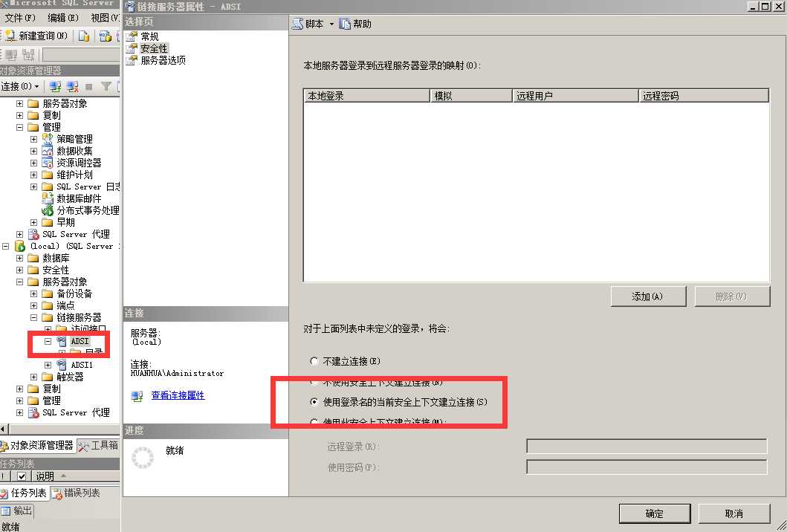Select the 资源调控器 node icon
The width and height of the screenshot is (787, 532).
tap(47, 163)
